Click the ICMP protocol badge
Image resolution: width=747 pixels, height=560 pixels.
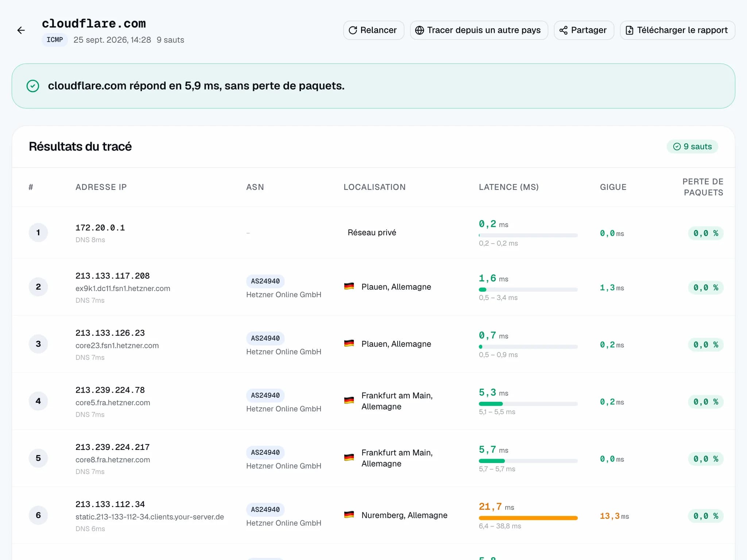(x=55, y=40)
